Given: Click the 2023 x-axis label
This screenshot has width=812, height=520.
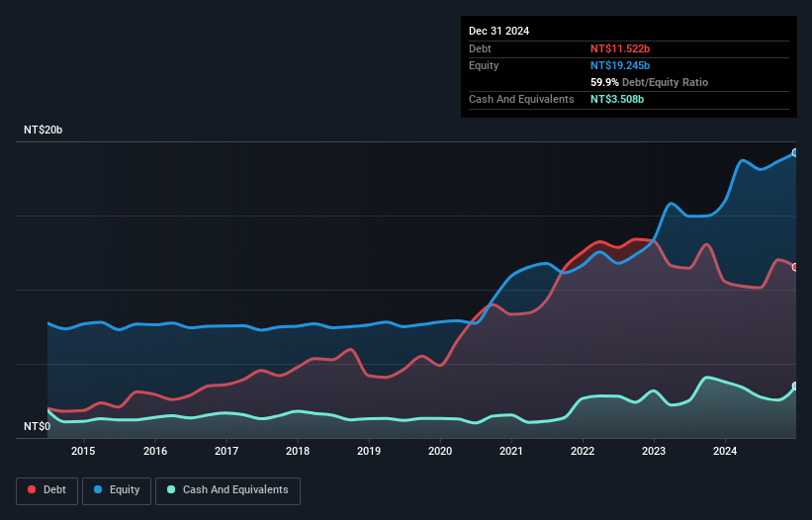Looking at the screenshot, I should [654, 451].
